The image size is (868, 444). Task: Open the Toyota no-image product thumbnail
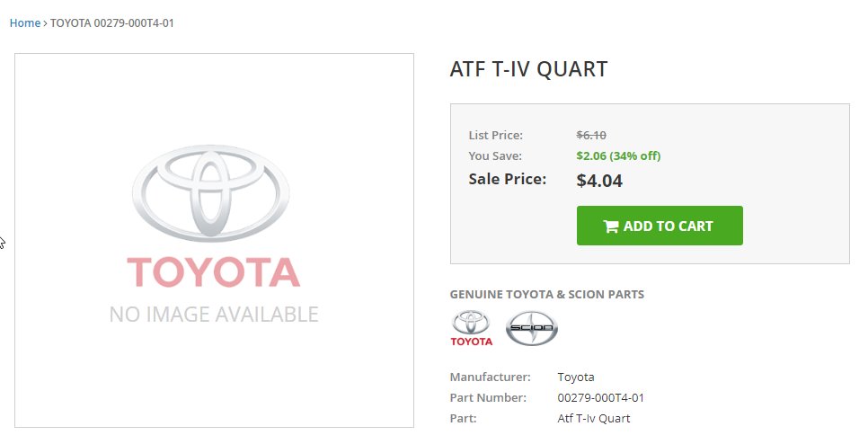(x=214, y=240)
